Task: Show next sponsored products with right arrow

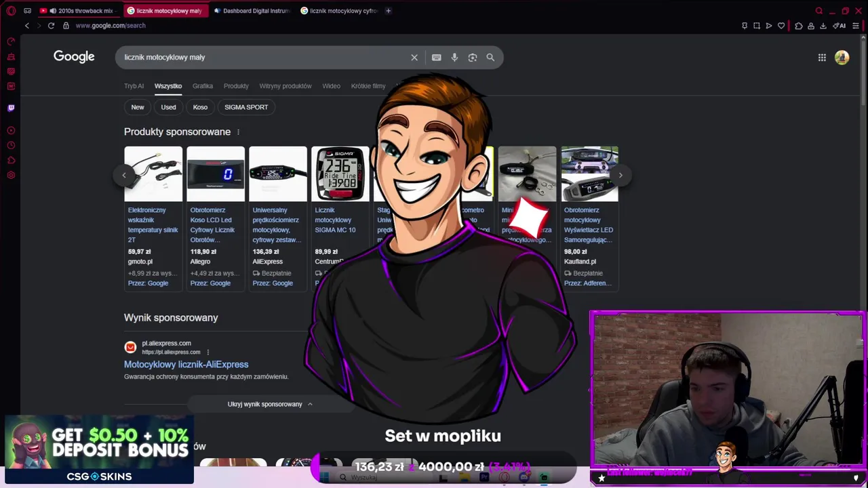Action: point(620,175)
